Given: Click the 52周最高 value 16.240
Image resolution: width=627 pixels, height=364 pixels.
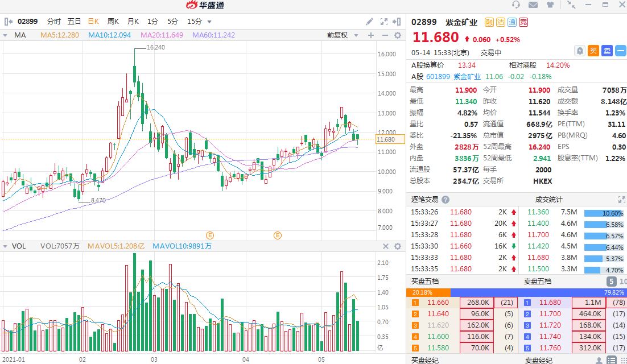Looking at the screenshot, I should pos(539,147).
